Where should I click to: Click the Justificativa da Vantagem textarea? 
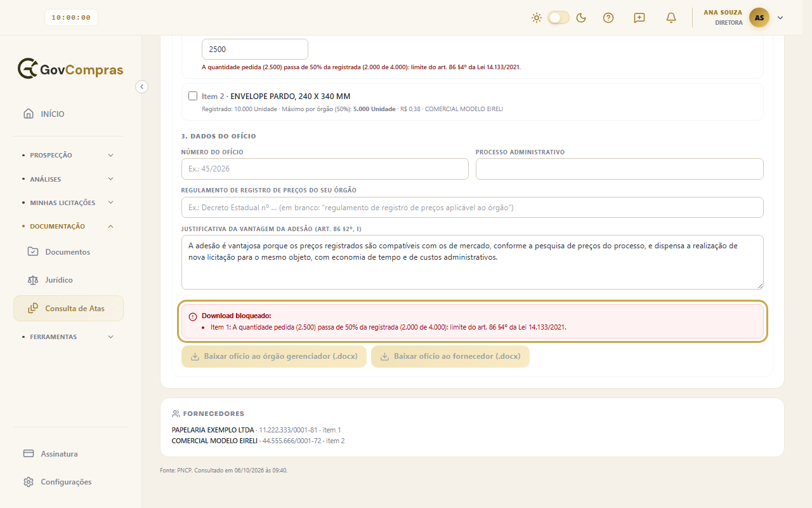click(x=472, y=262)
